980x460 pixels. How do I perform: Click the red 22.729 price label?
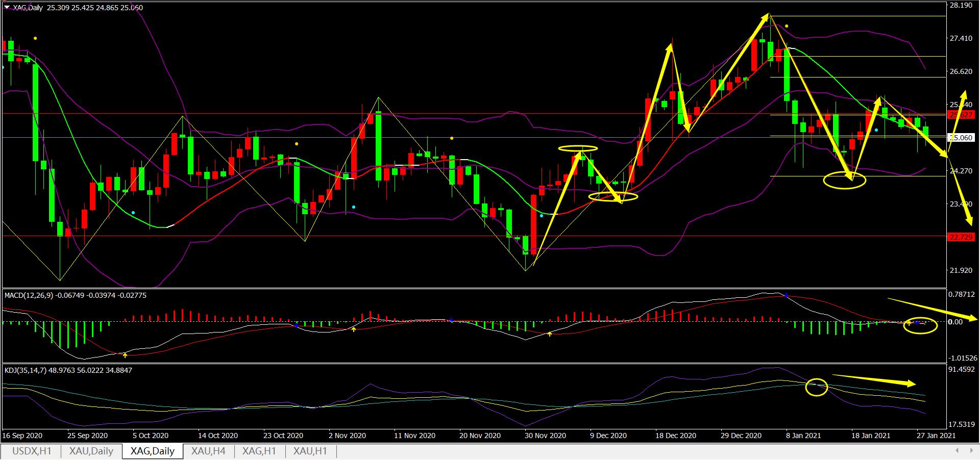click(960, 237)
